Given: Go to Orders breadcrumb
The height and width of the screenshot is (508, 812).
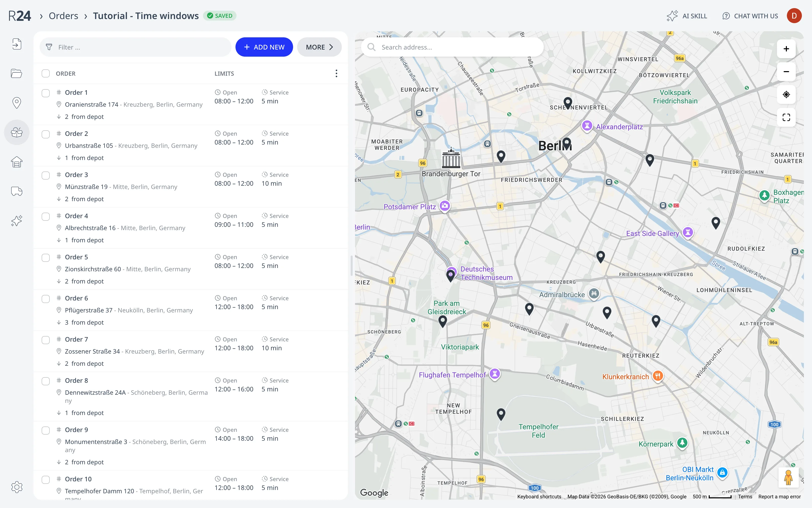Looking at the screenshot, I should point(63,16).
